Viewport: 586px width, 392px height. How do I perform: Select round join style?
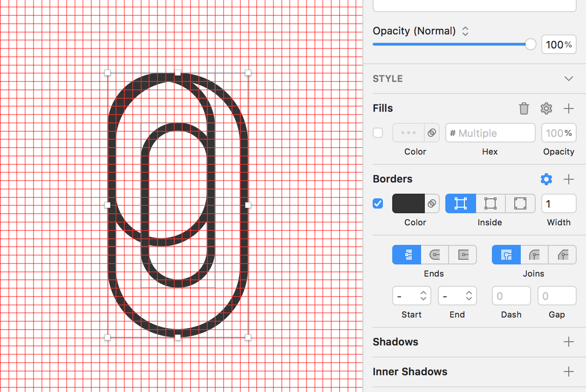click(x=534, y=255)
